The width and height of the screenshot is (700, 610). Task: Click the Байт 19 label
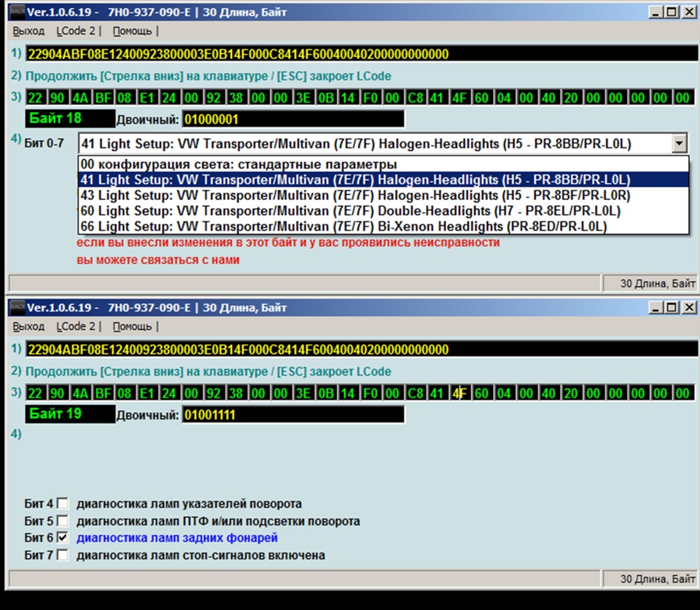(70, 414)
